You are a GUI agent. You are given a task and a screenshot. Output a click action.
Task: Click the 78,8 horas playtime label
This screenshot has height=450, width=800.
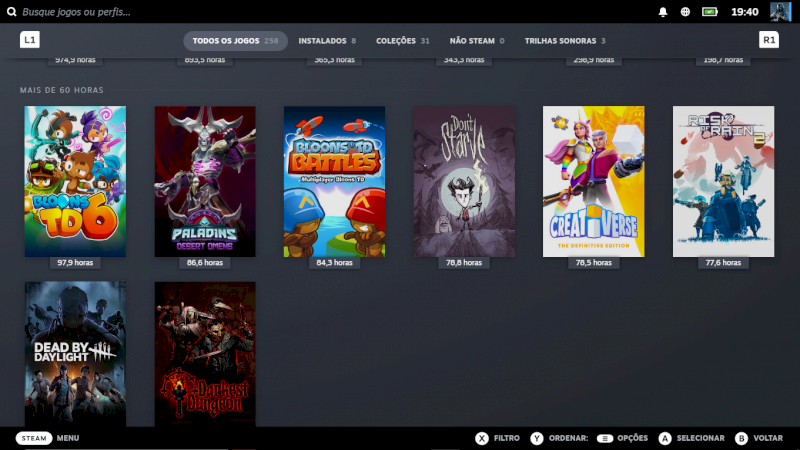tap(464, 263)
